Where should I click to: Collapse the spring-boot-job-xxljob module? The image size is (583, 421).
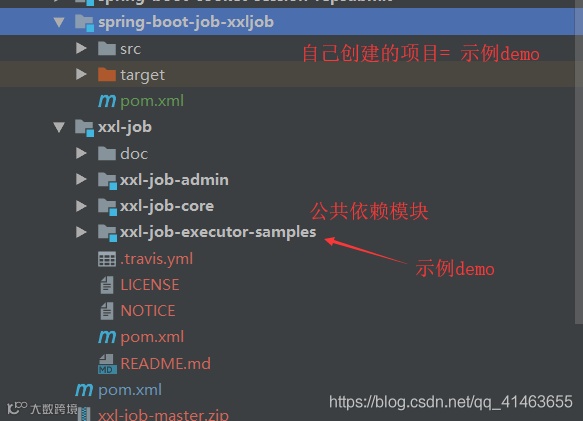pyautogui.click(x=59, y=22)
